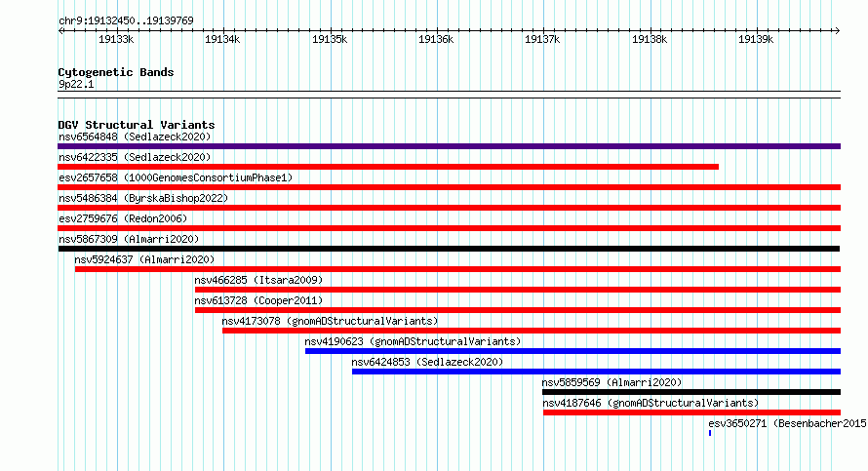This screenshot has width=868, height=471.
Task: Click the 19139k ruler tick label
Action: coord(756,39)
